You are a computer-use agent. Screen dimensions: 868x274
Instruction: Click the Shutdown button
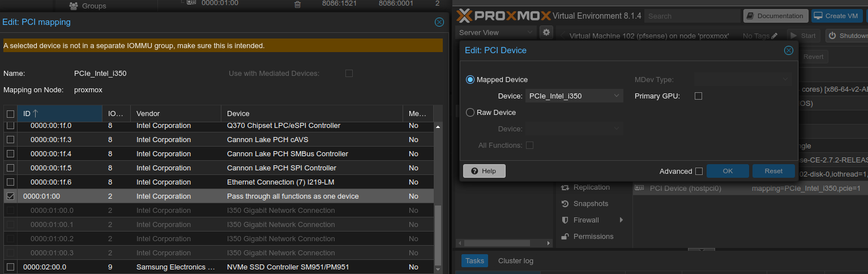coord(846,36)
